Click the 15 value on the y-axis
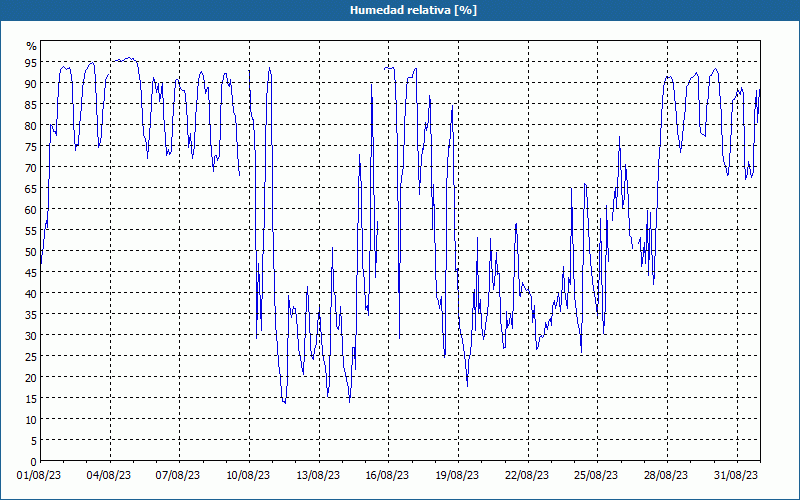Screen dimensions: 800x500 point(31,398)
